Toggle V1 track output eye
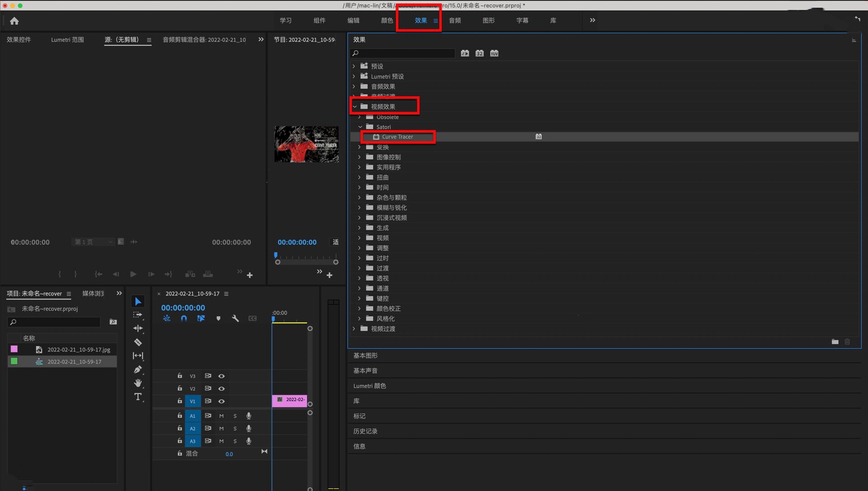Viewport: 868px width, 491px height. (x=222, y=401)
